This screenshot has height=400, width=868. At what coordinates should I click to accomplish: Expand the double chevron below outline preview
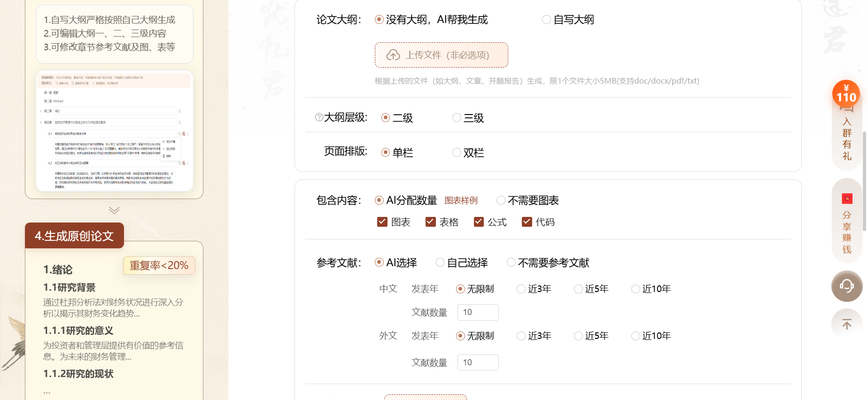pyautogui.click(x=114, y=210)
